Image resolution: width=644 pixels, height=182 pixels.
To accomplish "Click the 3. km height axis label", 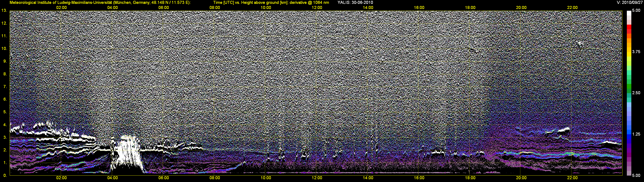I will tap(5, 137).
